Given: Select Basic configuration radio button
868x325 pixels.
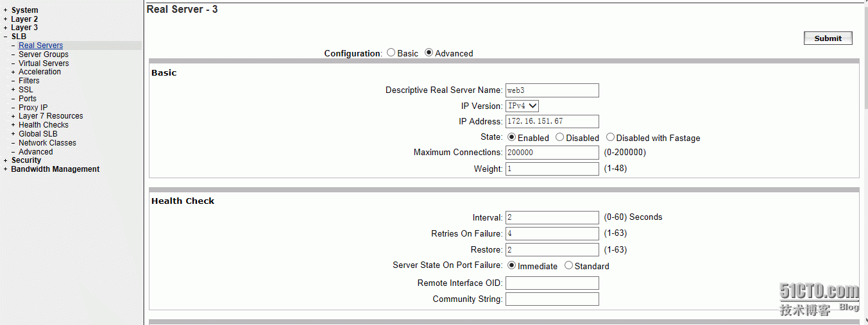Looking at the screenshot, I should [391, 53].
